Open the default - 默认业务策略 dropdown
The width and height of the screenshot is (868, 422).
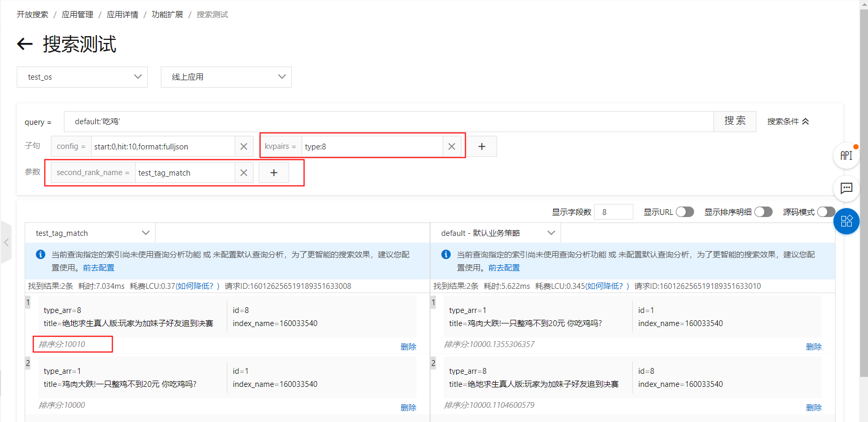(496, 233)
